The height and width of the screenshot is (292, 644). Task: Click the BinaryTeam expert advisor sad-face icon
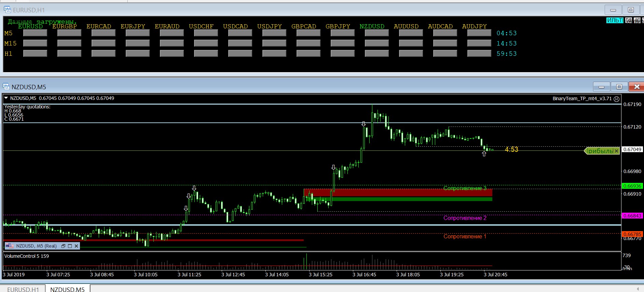click(x=616, y=99)
